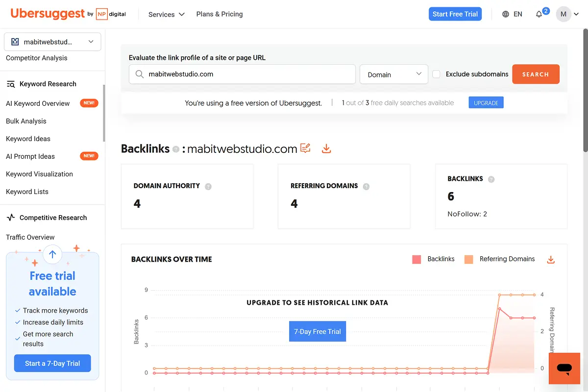588x392 pixels.
Task: Start a 7-Day Trial
Action: point(52,363)
